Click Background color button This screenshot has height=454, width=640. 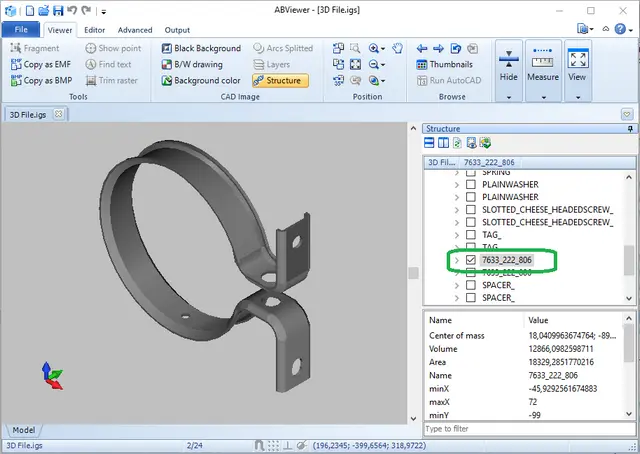[x=201, y=80]
